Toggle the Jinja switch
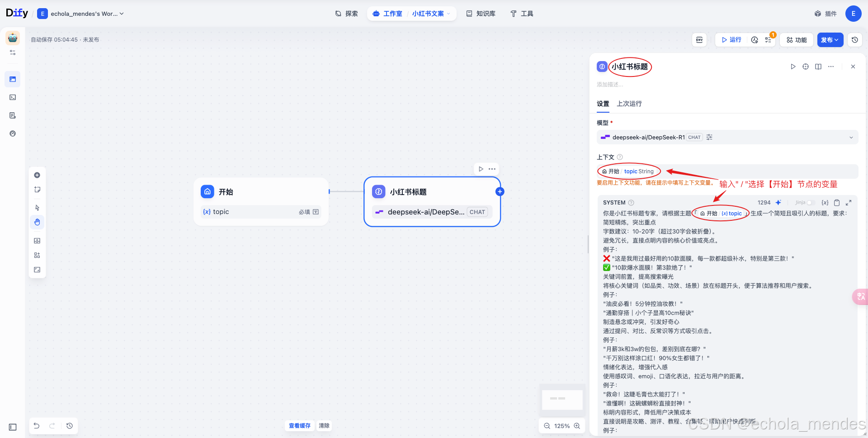The height and width of the screenshot is (438, 868). (x=811, y=203)
